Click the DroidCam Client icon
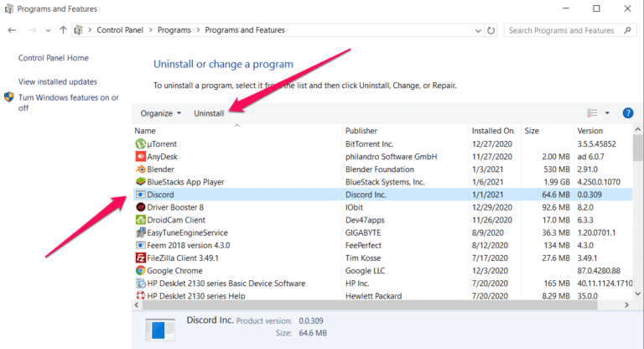This screenshot has width=644, height=349. click(141, 220)
